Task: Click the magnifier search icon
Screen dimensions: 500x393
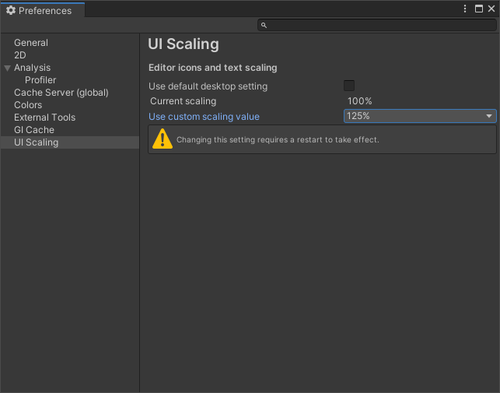Action: (264, 25)
